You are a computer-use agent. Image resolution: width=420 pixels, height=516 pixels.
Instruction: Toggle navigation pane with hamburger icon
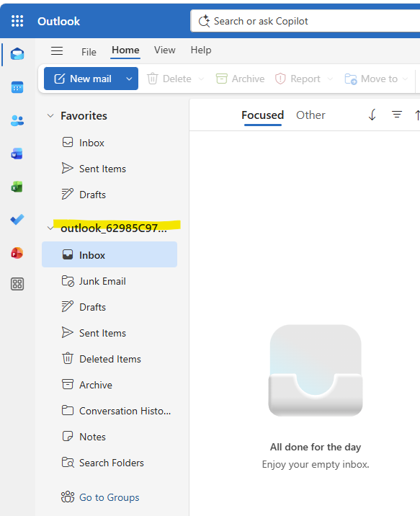[x=57, y=50]
